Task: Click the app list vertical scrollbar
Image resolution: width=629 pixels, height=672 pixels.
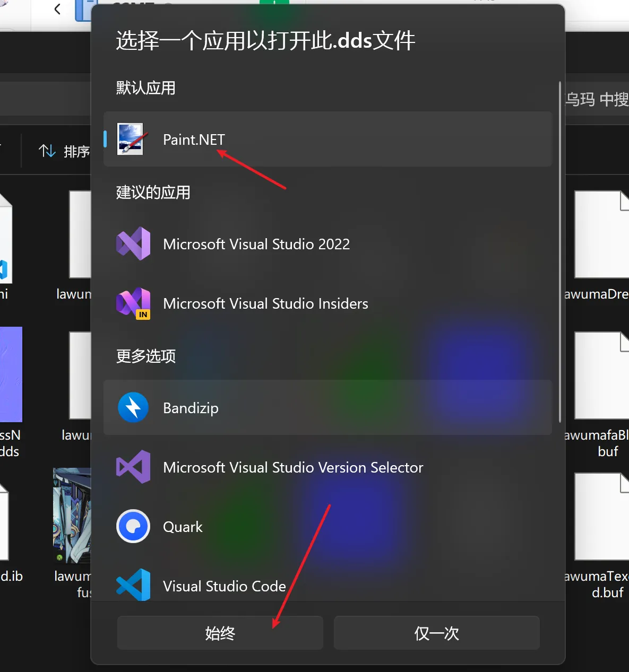Action: coord(559,252)
